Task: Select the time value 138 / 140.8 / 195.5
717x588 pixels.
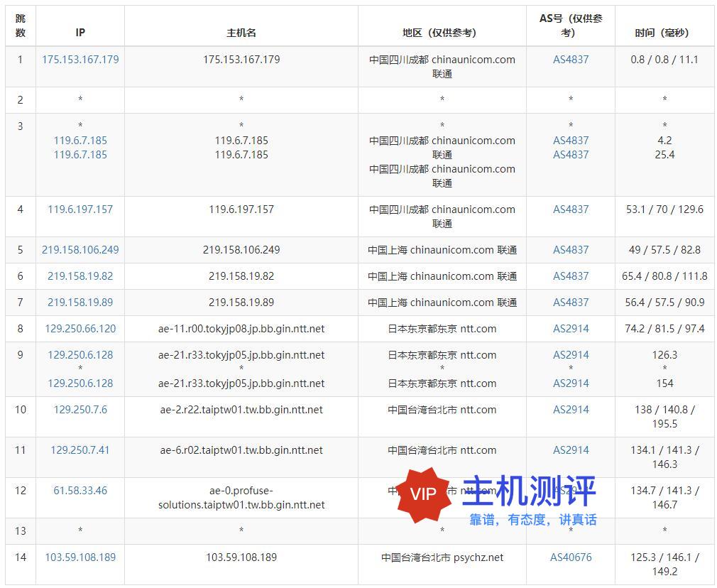Action: pos(664,417)
